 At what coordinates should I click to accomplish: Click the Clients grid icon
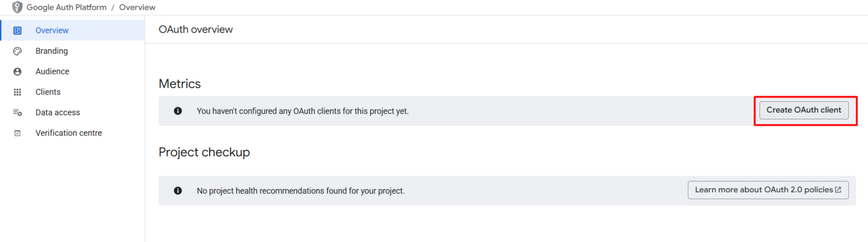click(x=18, y=92)
